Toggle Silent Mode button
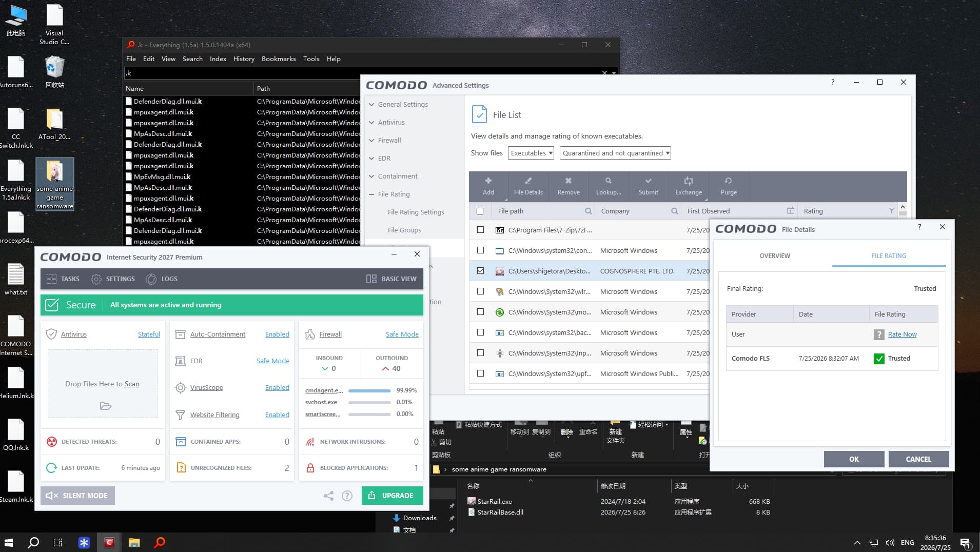The image size is (980, 552). [77, 496]
